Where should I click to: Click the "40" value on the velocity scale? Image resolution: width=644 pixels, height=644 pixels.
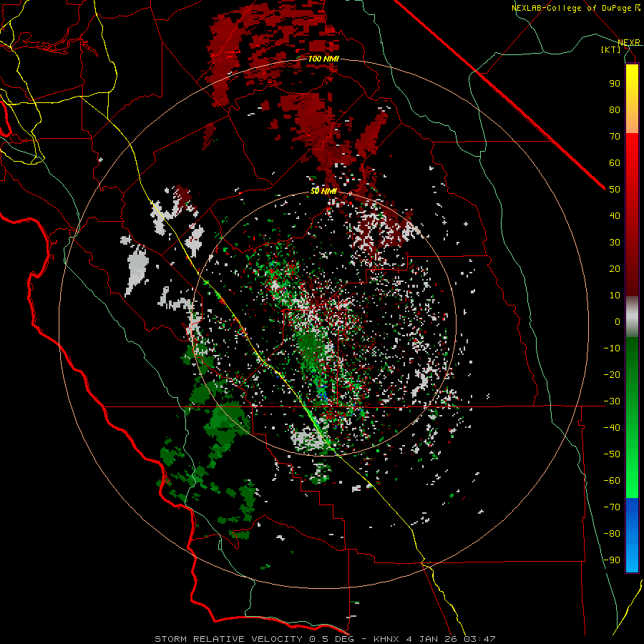click(x=615, y=215)
